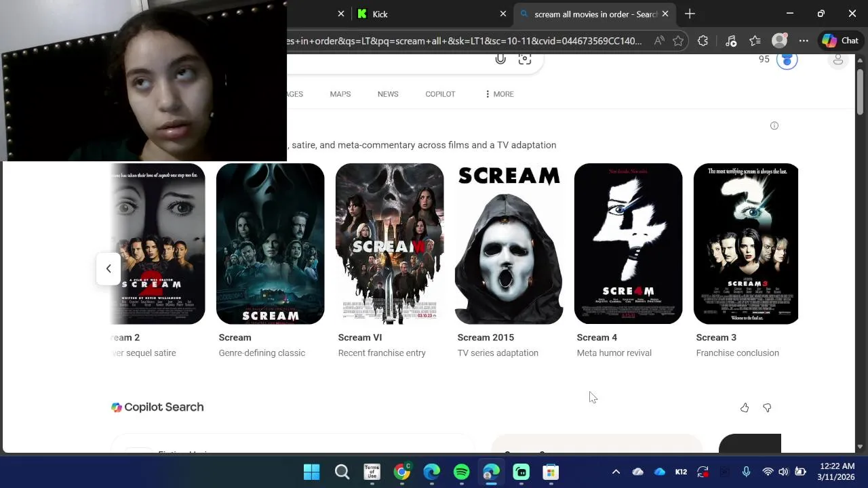Click 'Meta humor revival' caption text
Image resolution: width=868 pixels, height=488 pixels.
point(614,353)
